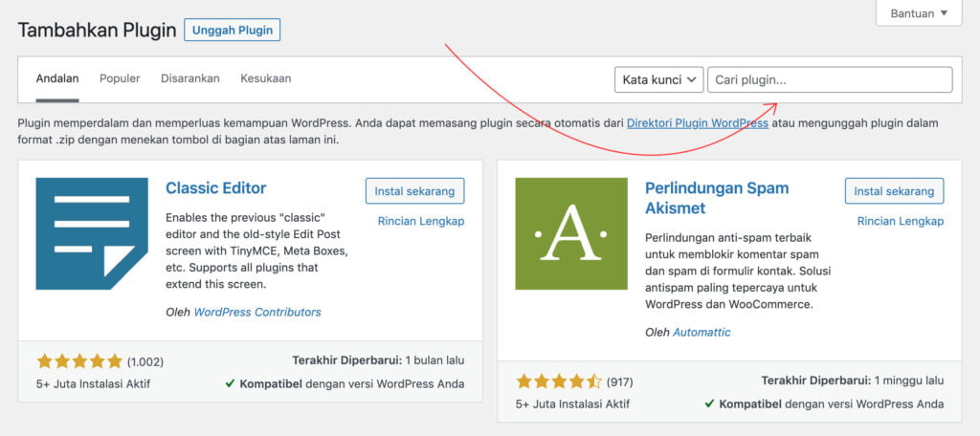The height and width of the screenshot is (436, 980).
Task: Click the Akismet star rating
Action: [559, 381]
